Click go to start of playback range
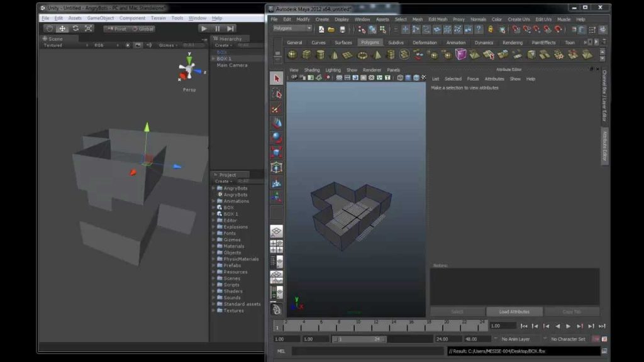Viewport: 644px width, 362px height. [x=524, y=326]
